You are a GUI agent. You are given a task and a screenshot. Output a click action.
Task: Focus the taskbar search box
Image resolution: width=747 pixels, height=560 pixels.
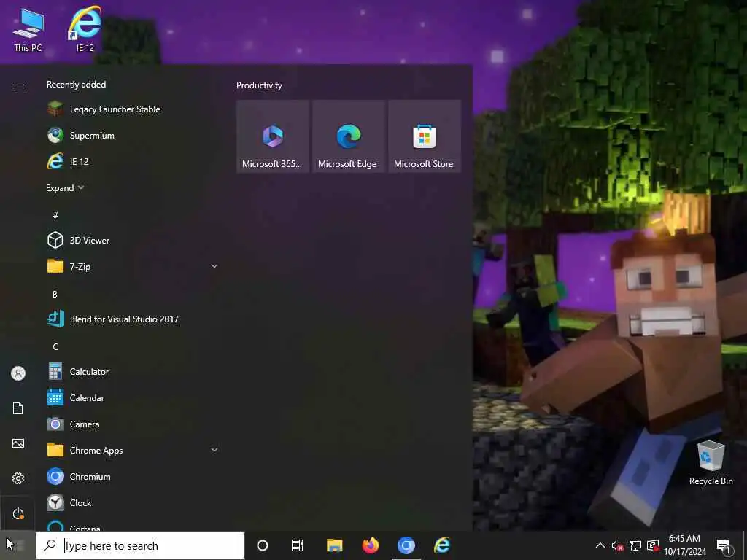tap(140, 545)
